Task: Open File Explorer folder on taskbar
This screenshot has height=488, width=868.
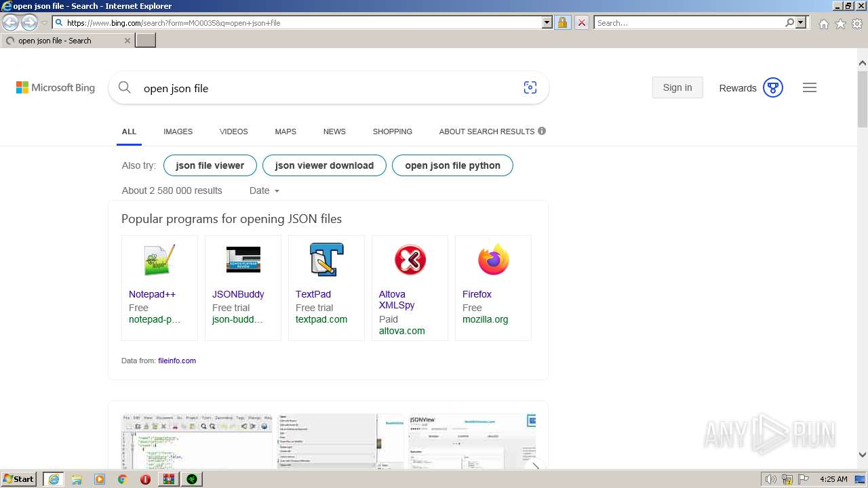Action: click(77, 479)
